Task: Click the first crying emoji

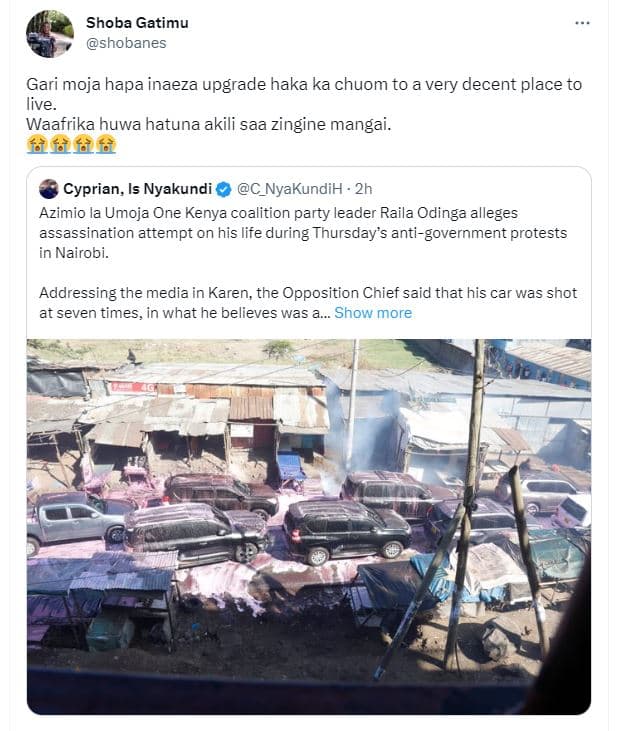Action: tap(37, 144)
